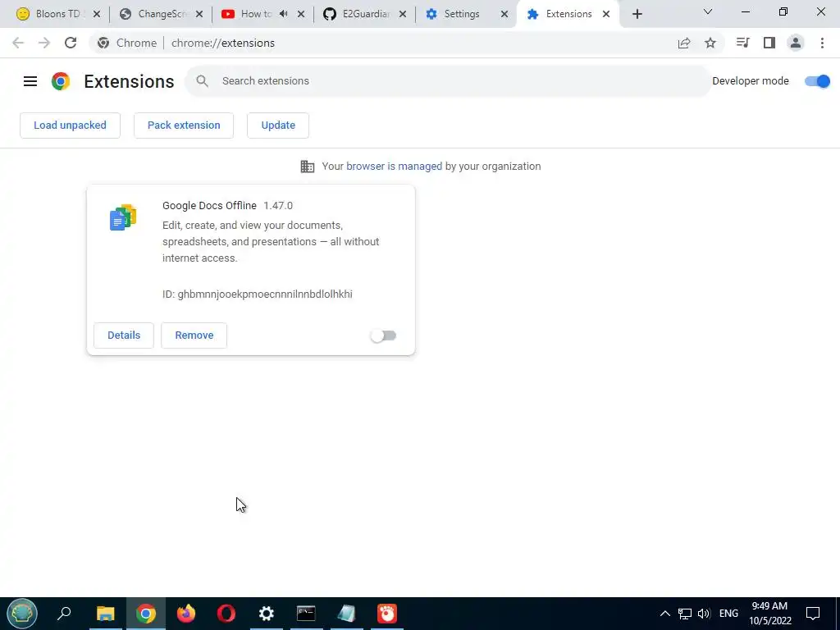Viewport: 840px width, 630px height.
Task: Click the Google Docs Offline extension icon
Action: (123, 217)
